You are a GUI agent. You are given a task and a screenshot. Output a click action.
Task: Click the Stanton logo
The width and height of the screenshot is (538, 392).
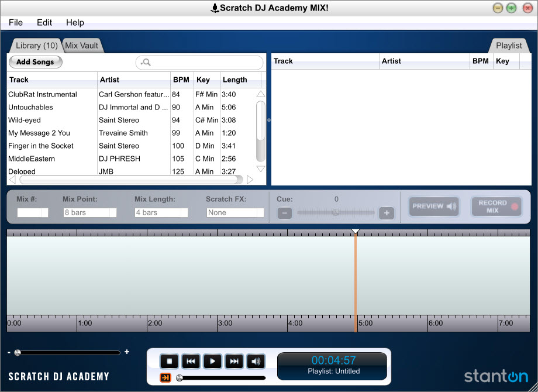pyautogui.click(x=496, y=376)
